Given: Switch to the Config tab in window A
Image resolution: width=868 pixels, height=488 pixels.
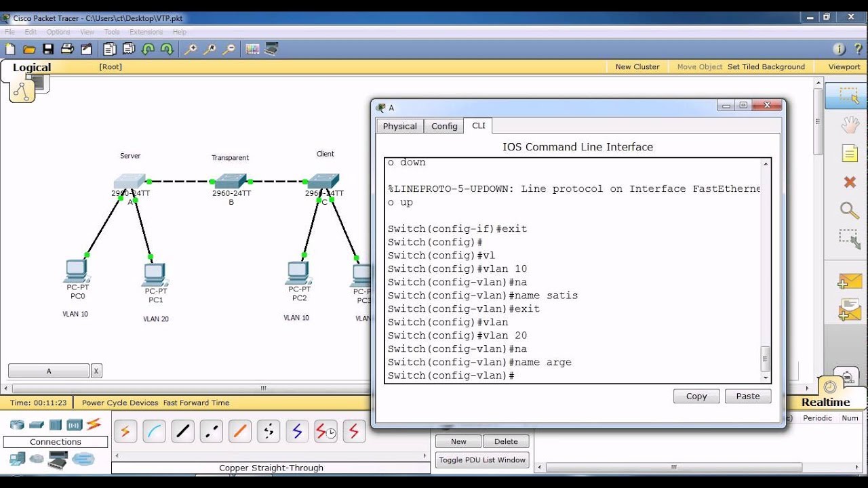Looking at the screenshot, I should (x=444, y=126).
